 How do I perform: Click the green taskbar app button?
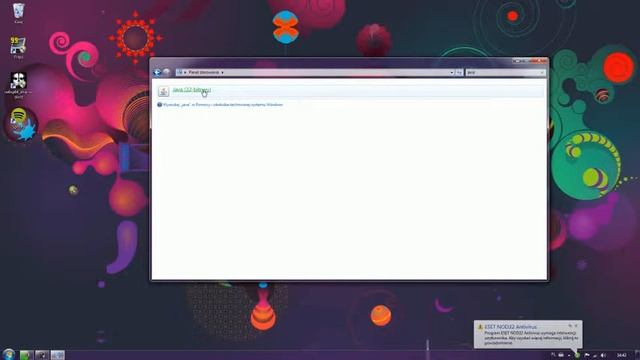pos(27,355)
